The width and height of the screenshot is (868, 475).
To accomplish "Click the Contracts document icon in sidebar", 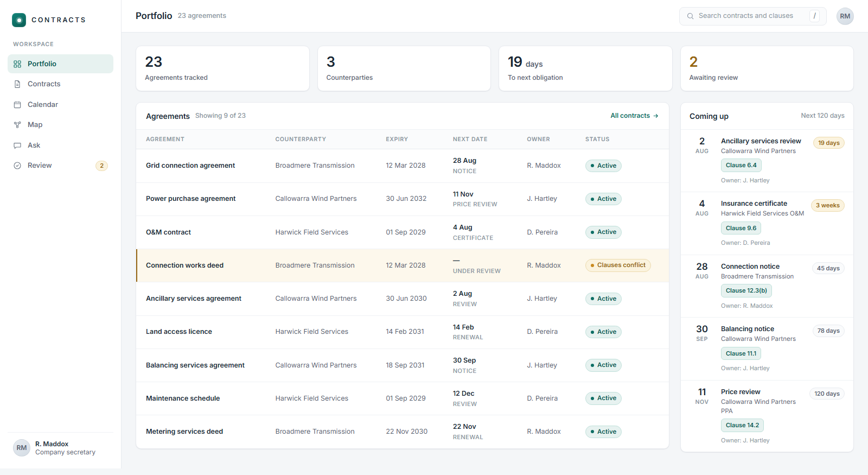I will click(17, 84).
